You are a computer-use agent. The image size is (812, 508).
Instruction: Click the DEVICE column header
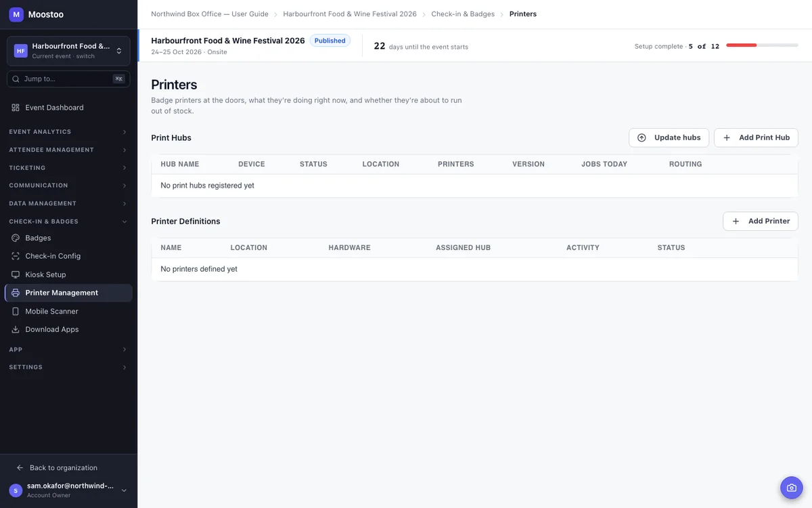click(252, 164)
